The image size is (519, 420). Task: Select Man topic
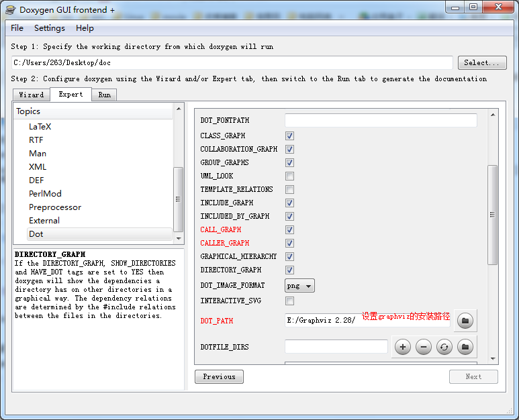(38, 154)
